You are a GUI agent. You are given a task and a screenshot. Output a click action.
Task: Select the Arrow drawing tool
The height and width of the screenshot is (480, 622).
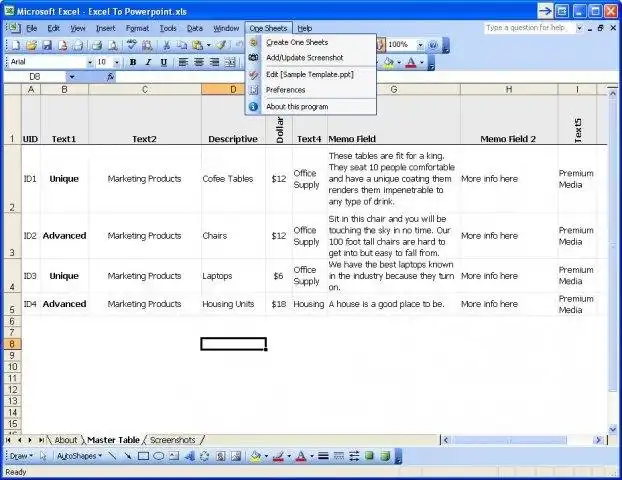[128, 456]
